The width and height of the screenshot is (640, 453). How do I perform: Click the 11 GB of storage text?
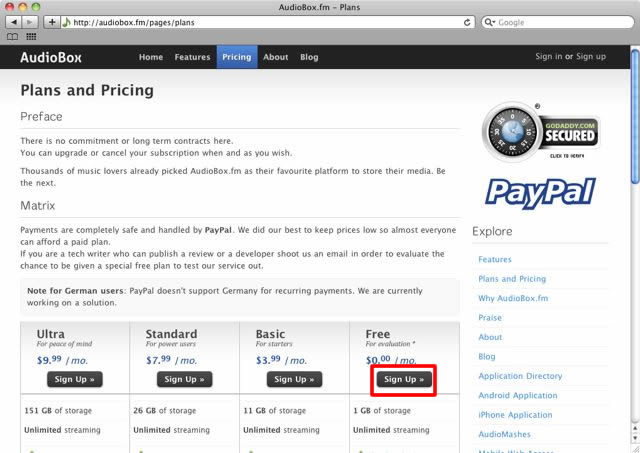pyautogui.click(x=274, y=411)
